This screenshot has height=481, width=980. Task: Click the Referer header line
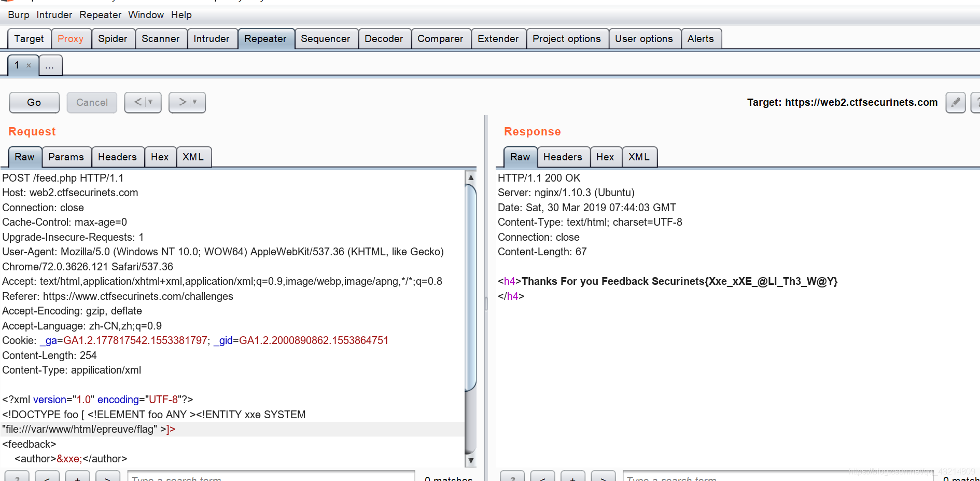click(118, 296)
